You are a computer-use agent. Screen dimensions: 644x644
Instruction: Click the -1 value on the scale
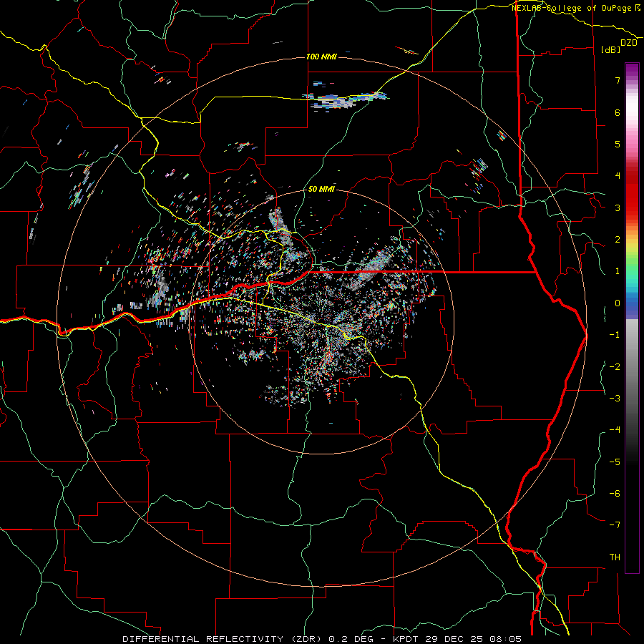pyautogui.click(x=615, y=335)
